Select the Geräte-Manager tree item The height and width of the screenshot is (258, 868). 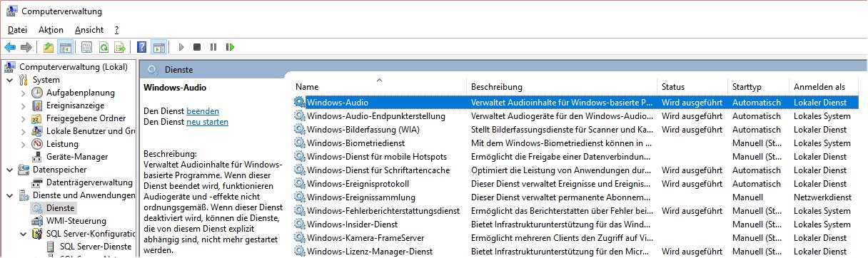point(77,157)
